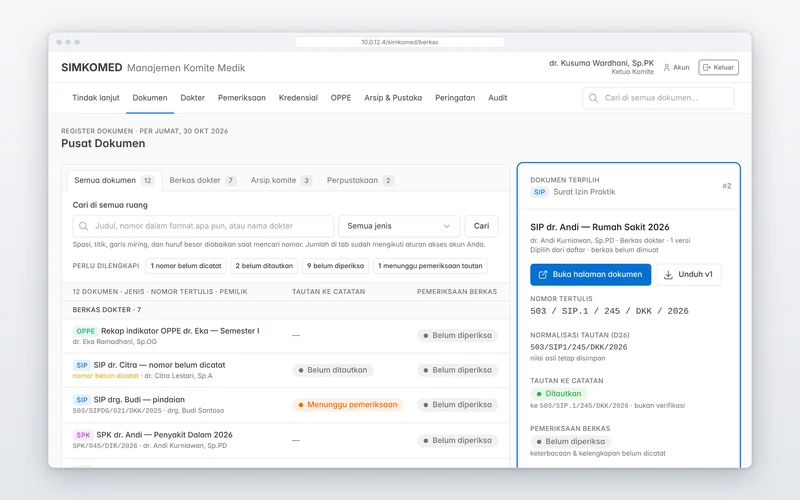The height and width of the screenshot is (500, 800).
Task: Click 'Belum diperiksa' pill in the detail panel
Action: click(570, 442)
